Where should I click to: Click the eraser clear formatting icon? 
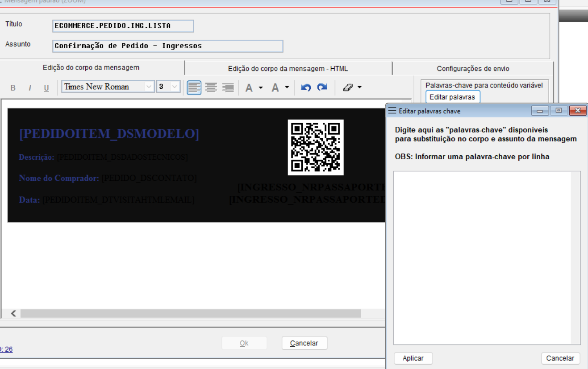click(348, 87)
